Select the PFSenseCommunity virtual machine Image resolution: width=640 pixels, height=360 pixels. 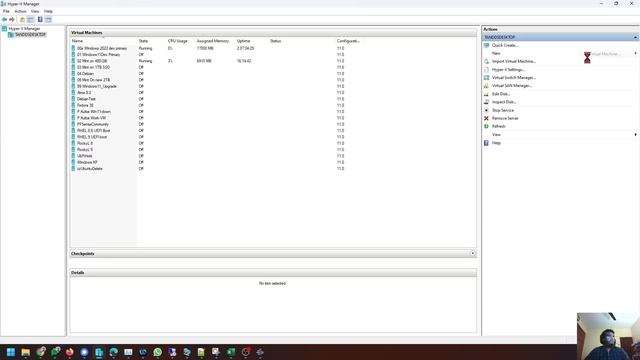click(93, 124)
